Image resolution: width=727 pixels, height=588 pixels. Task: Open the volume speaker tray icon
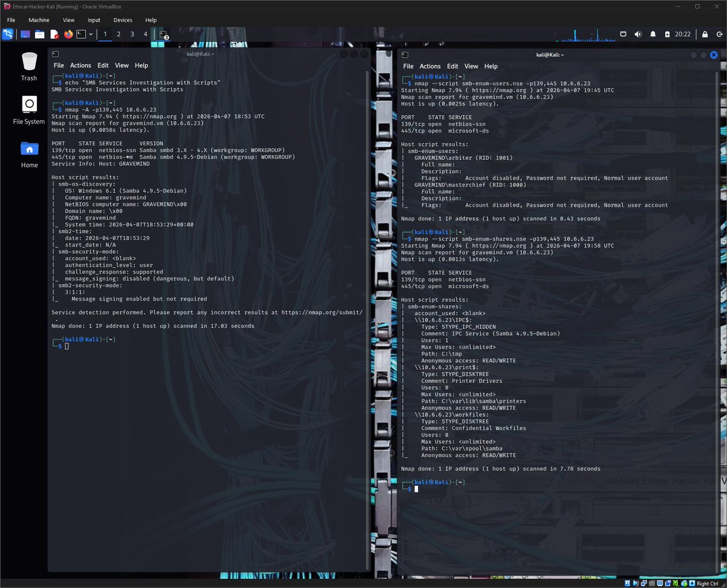638,34
